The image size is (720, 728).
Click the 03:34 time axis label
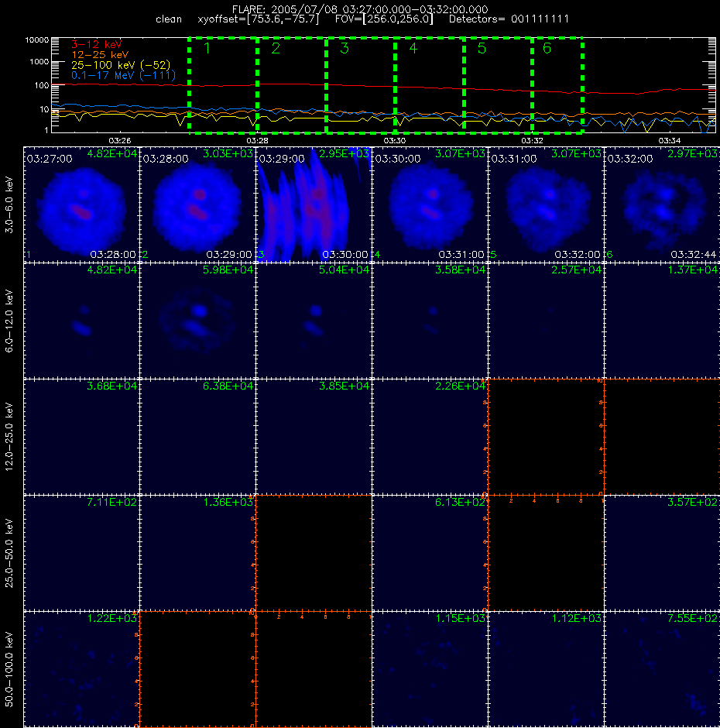coord(670,140)
